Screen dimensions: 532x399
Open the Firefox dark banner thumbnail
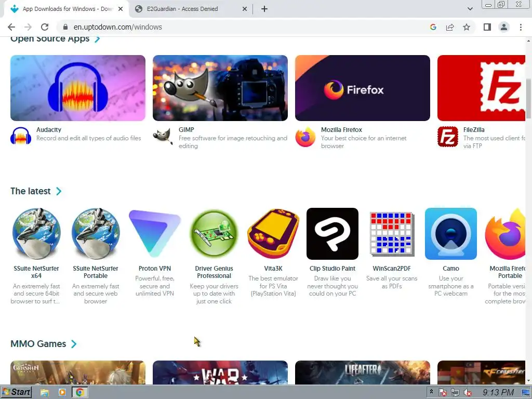tap(362, 88)
